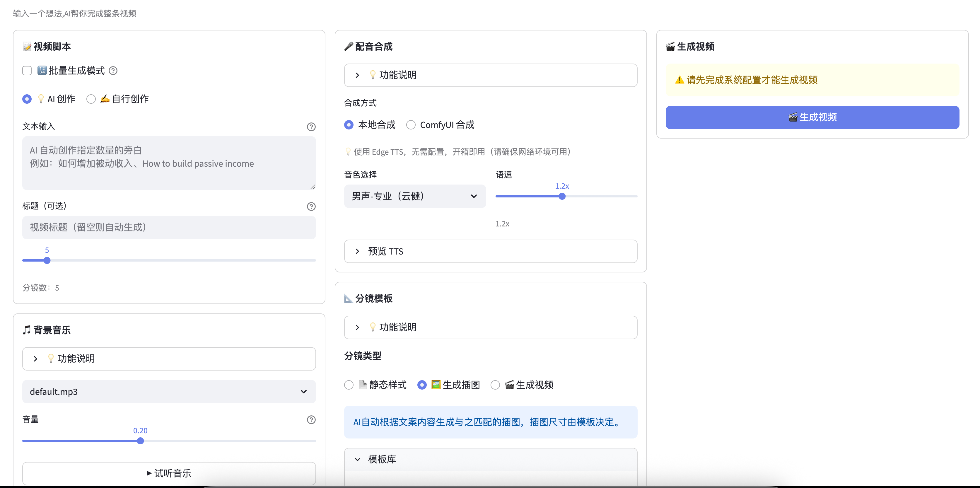Click help icon beside 文本输入 label
The height and width of the screenshot is (488, 980).
pos(311,127)
